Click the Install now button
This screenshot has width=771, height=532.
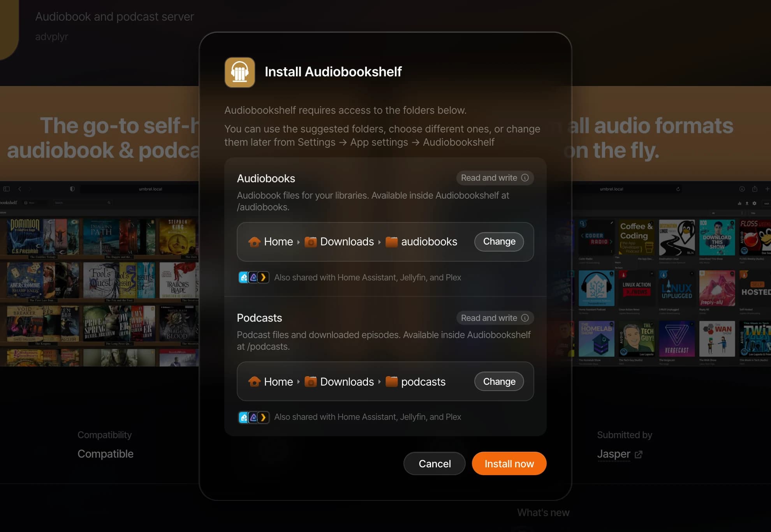tap(509, 463)
